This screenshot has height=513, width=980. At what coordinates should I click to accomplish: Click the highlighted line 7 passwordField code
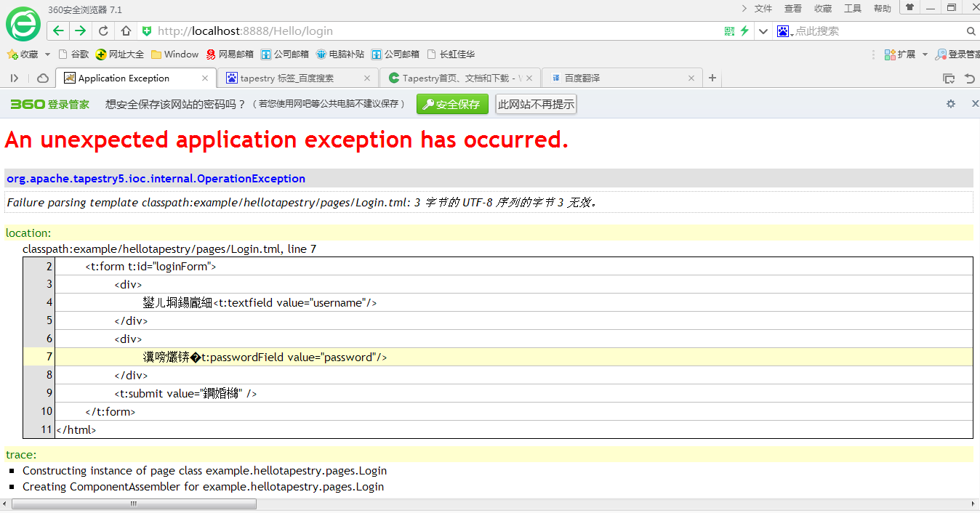click(265, 357)
